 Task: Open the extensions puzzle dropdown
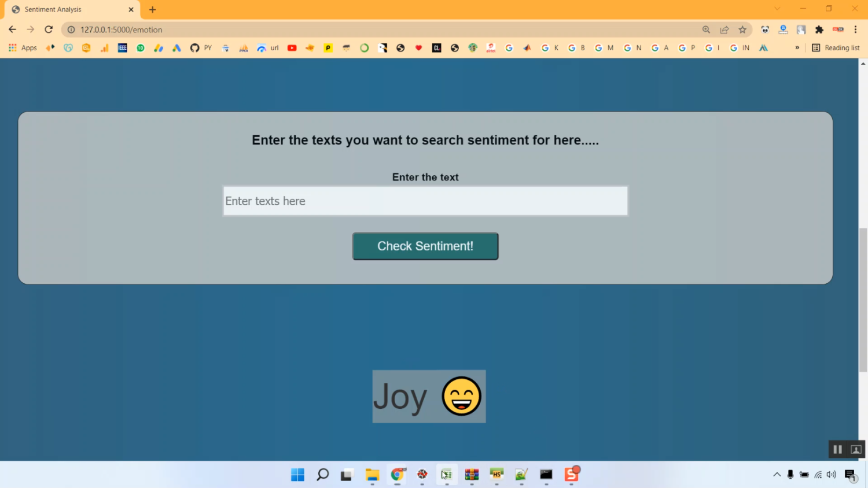817,29
